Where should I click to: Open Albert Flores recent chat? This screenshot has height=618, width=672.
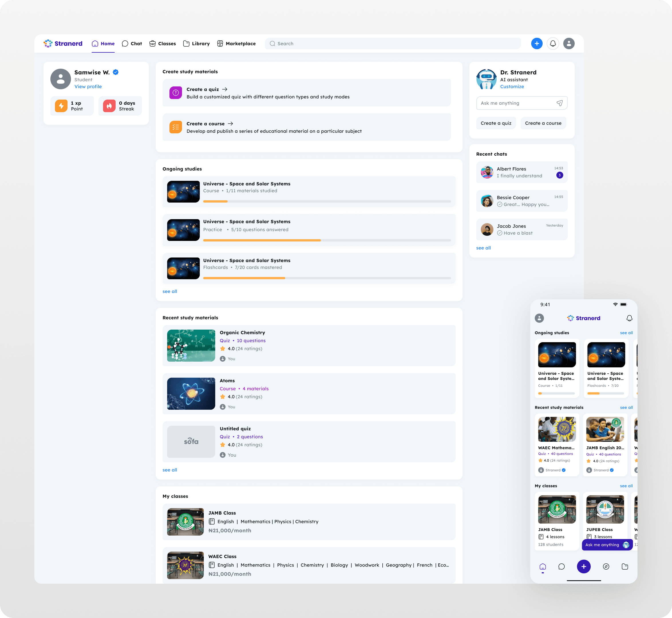pos(521,172)
